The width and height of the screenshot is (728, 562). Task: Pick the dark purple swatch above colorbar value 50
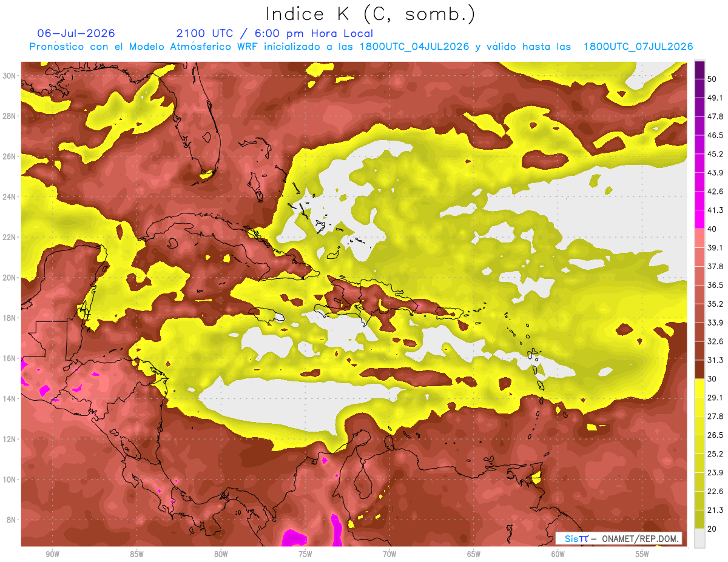[700, 69]
